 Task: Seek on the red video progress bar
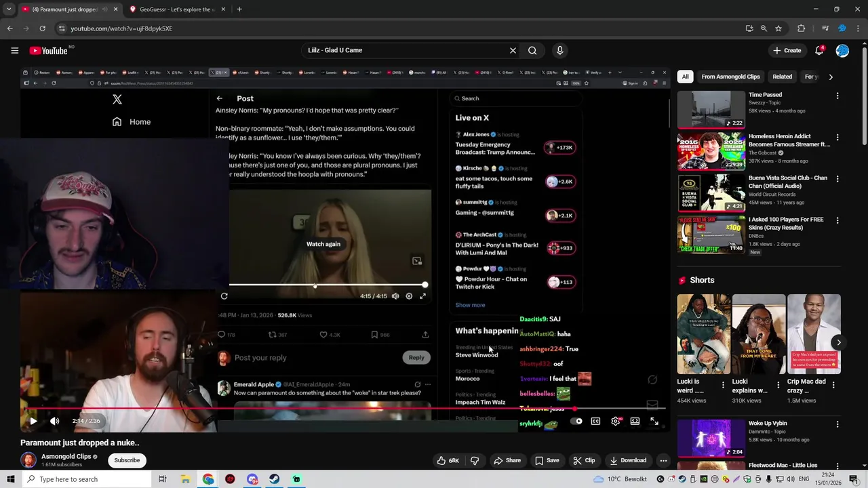click(342, 409)
